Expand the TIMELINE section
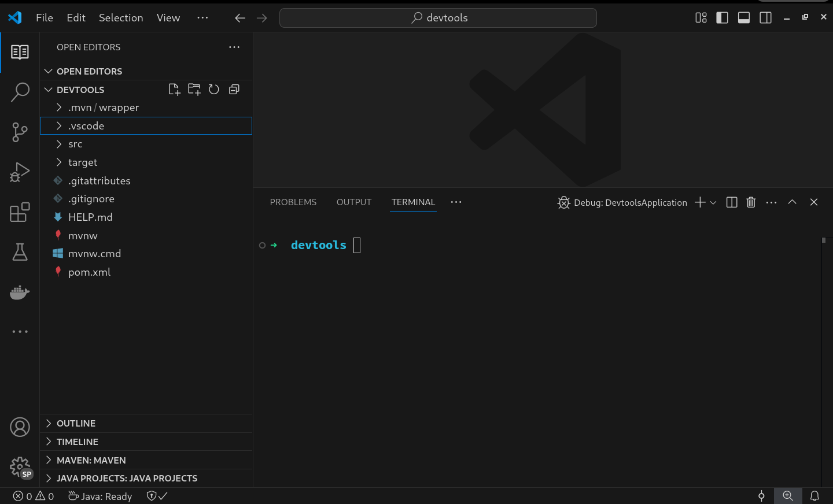Image resolution: width=833 pixels, height=504 pixels. tap(146, 442)
